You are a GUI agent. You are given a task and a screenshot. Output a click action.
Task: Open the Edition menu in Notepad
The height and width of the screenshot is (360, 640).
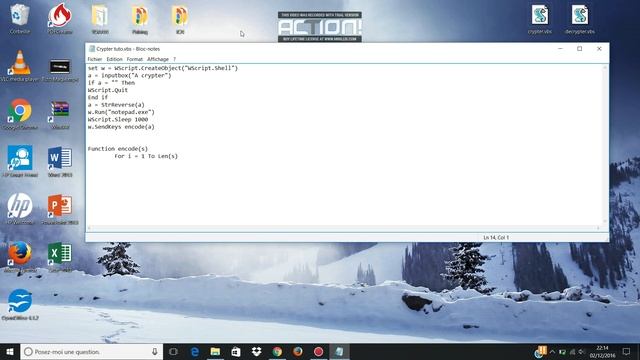click(114, 59)
